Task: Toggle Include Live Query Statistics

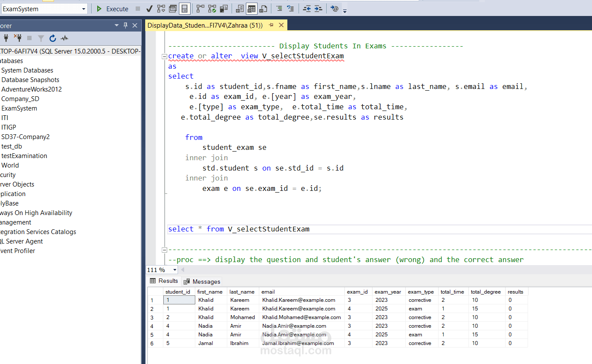Action: 212,9
